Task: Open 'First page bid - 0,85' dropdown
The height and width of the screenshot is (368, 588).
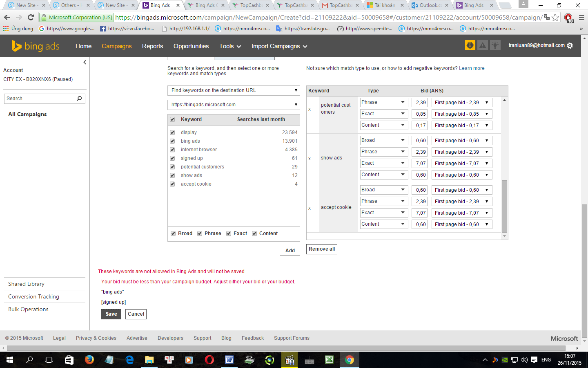Action: click(x=462, y=114)
